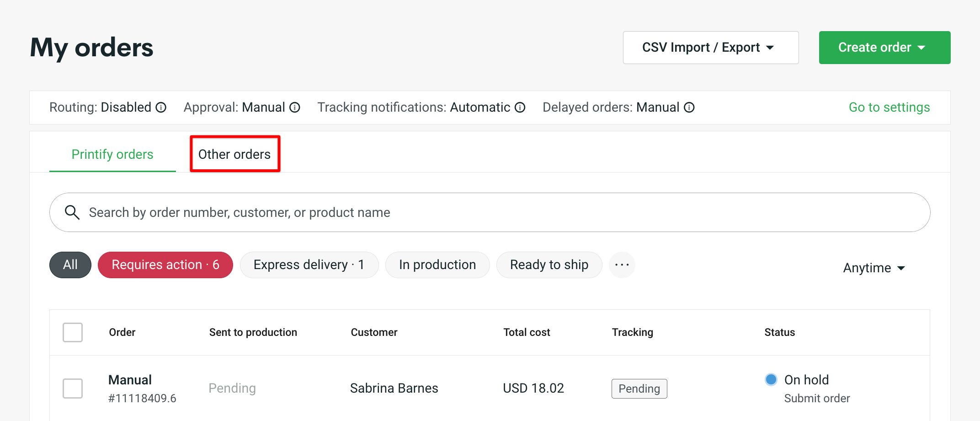Select the checkbox for order #11118409.6
The height and width of the screenshot is (421, 980).
click(x=72, y=388)
